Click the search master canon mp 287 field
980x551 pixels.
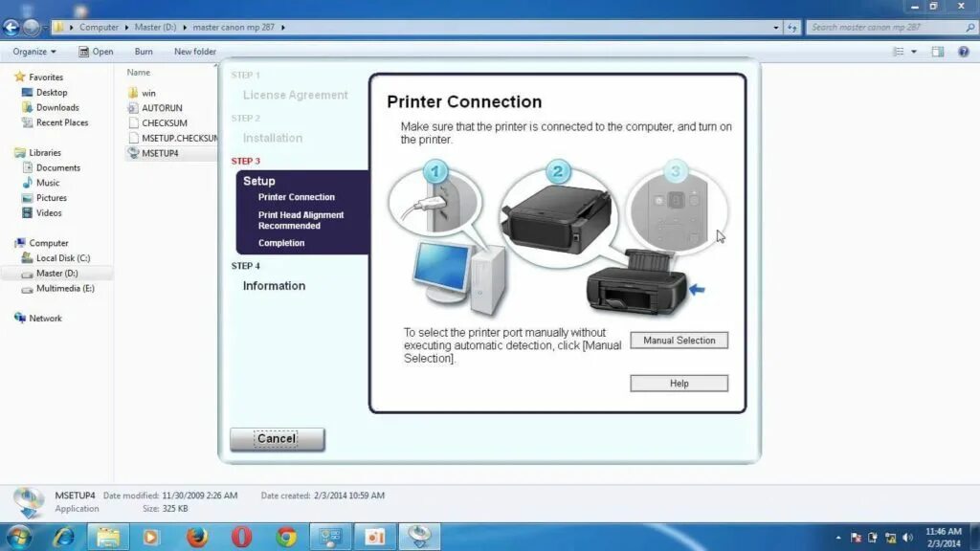click(891, 28)
